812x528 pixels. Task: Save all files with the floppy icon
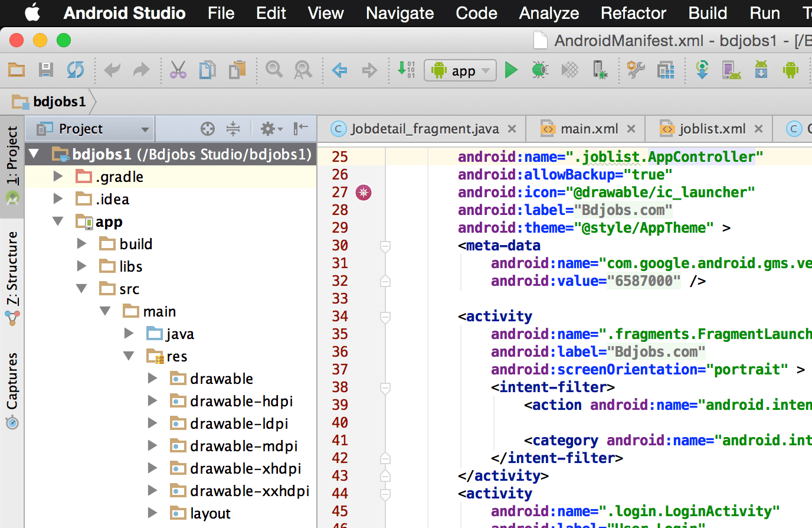[x=46, y=70]
